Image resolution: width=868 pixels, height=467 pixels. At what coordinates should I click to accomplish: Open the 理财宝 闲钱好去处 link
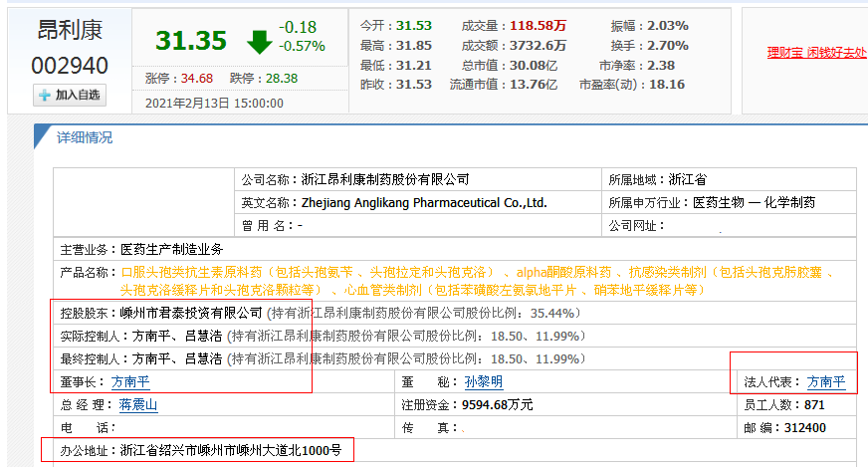[x=815, y=53]
